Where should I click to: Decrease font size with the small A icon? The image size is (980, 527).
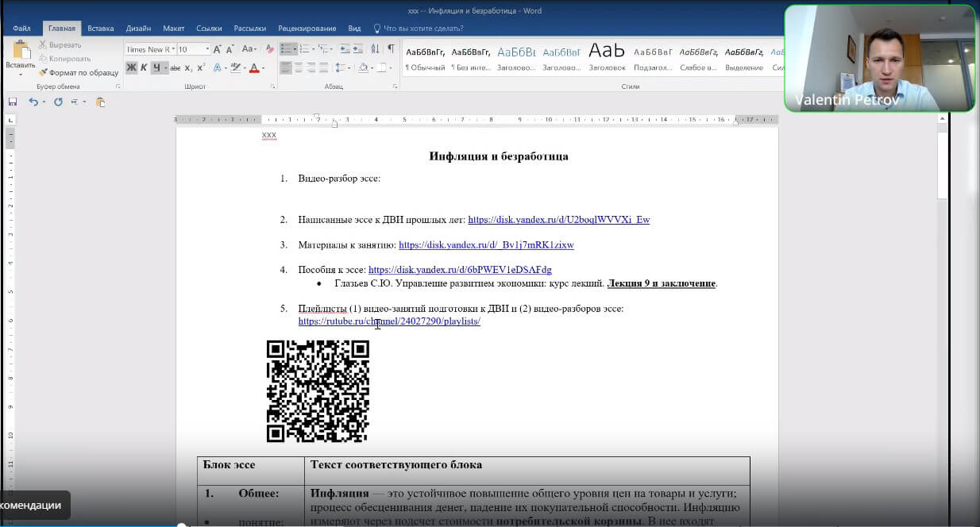point(230,49)
